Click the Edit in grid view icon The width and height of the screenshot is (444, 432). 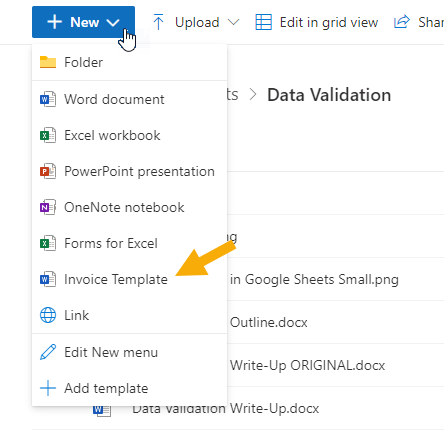[x=263, y=22]
